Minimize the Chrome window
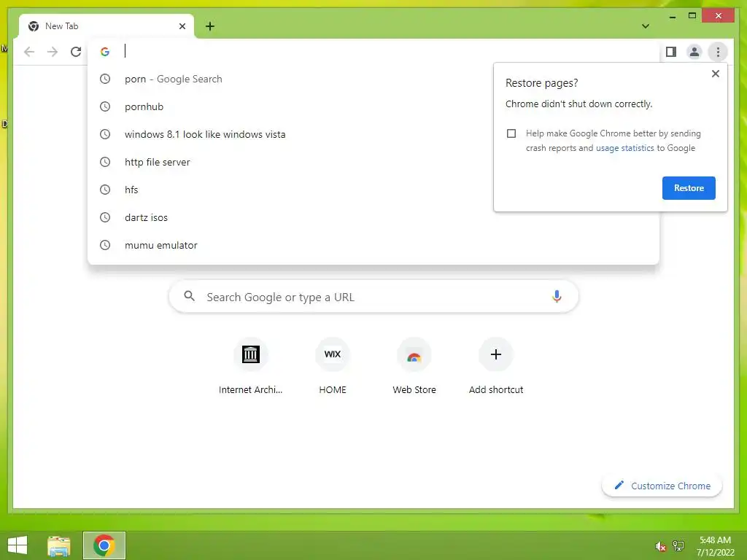747x560 pixels. 672,16
